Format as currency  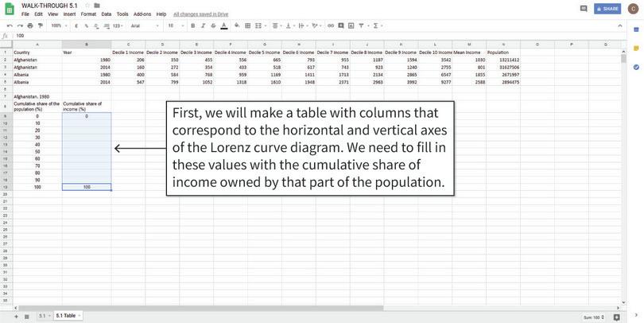[x=76, y=25]
